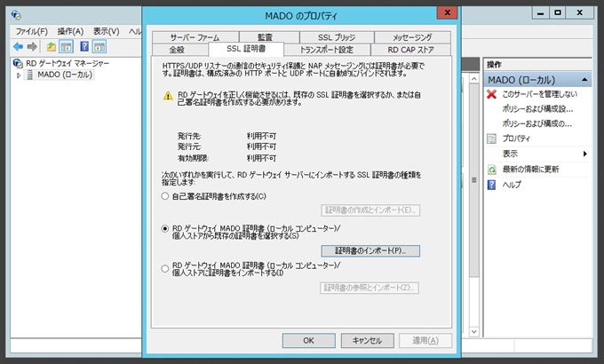
Task: Click the Up one level folder icon
Action: click(51, 46)
